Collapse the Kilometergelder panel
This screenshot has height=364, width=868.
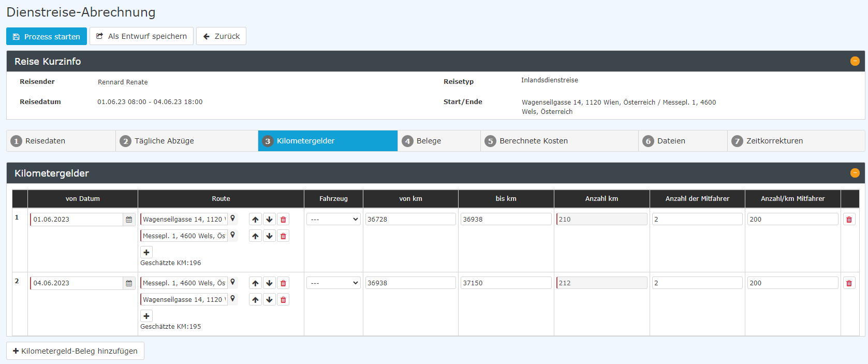(x=855, y=173)
